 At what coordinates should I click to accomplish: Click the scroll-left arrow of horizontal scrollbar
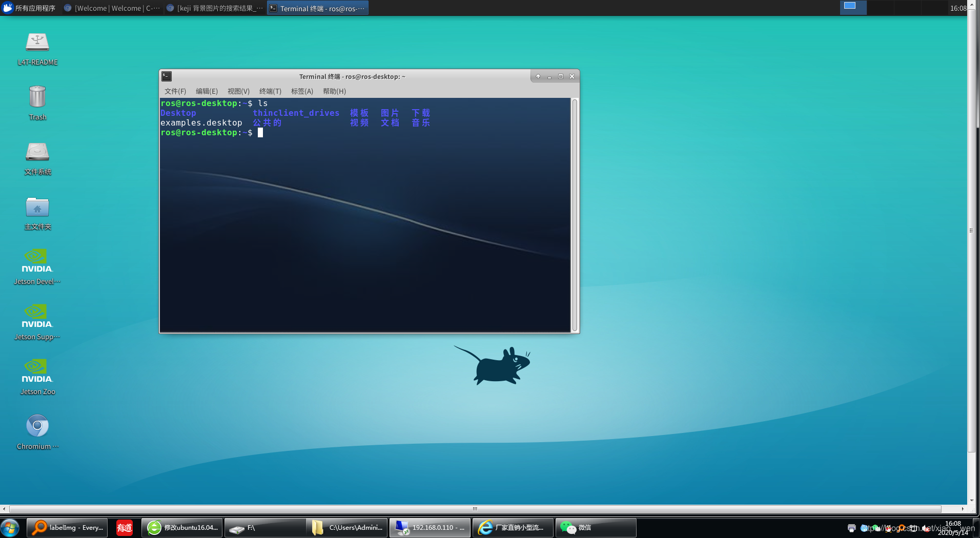[x=4, y=509]
